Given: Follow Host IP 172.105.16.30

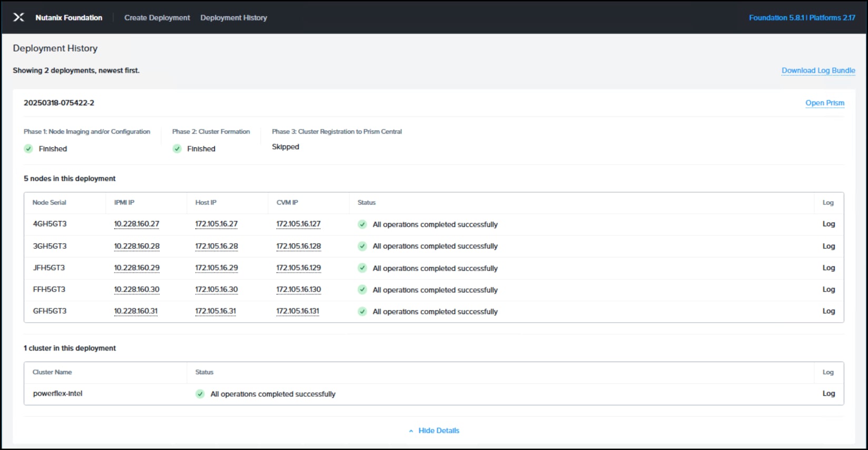Looking at the screenshot, I should pos(216,289).
